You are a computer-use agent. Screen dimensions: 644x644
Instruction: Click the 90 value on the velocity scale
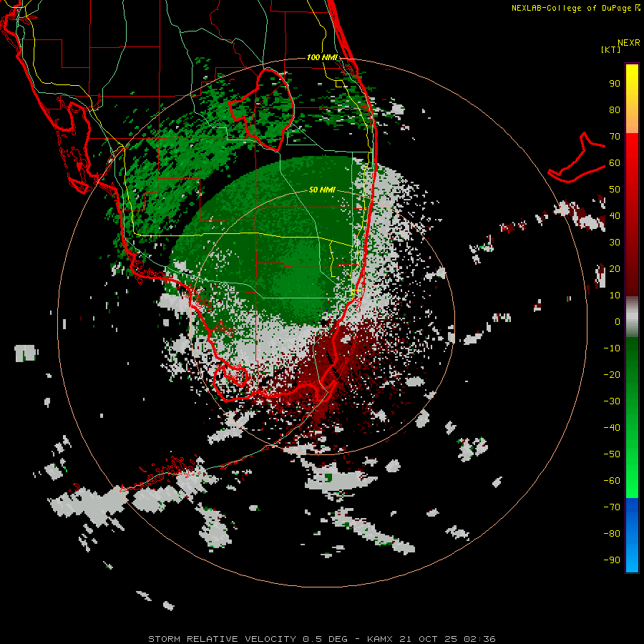615,84
